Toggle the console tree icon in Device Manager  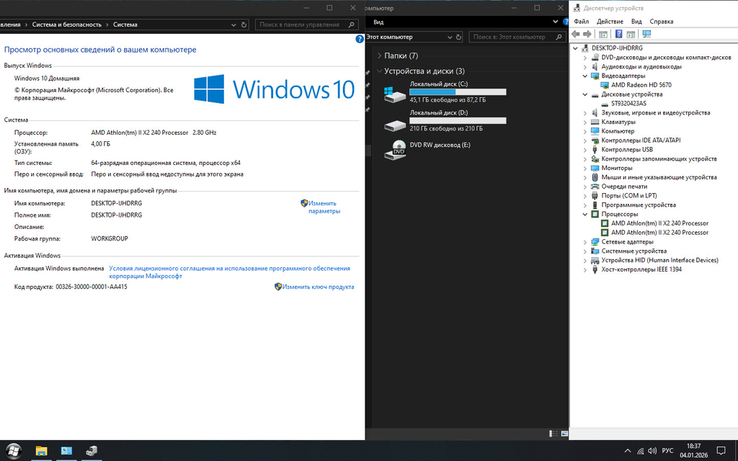point(603,34)
